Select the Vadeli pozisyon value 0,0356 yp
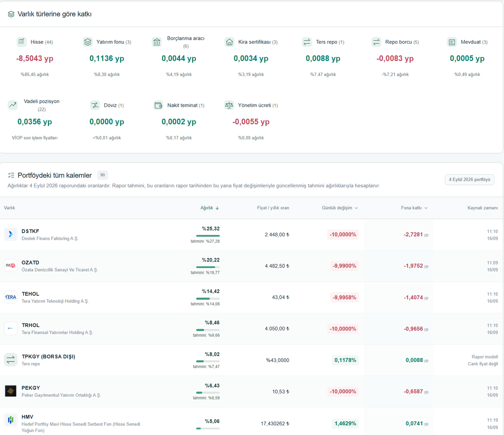This screenshot has height=435, width=504. click(x=35, y=122)
